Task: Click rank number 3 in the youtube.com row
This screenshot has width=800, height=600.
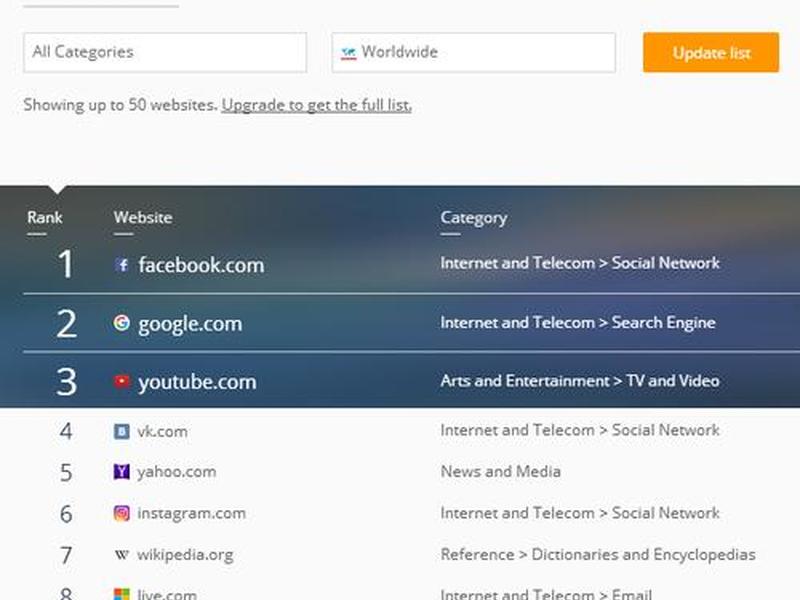Action: pyautogui.click(x=66, y=382)
